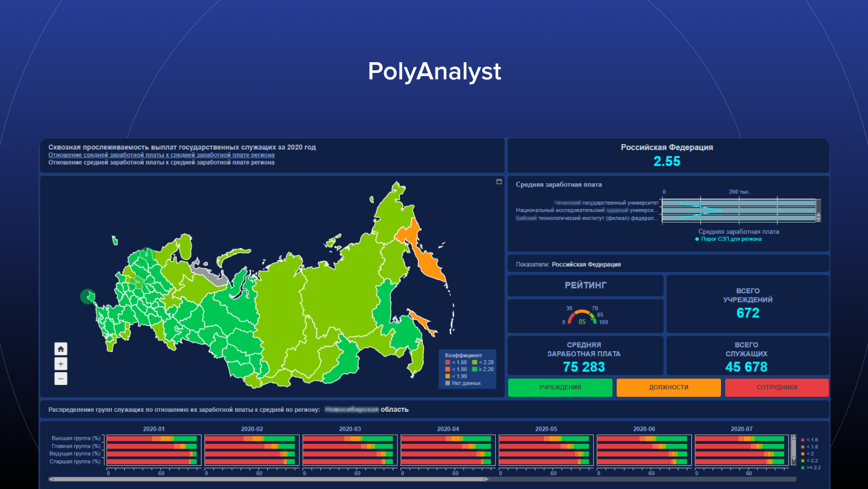The height and width of the screenshot is (489, 868).
Task: Click the up arrow beside the bottom chart legend
Action: (794, 435)
